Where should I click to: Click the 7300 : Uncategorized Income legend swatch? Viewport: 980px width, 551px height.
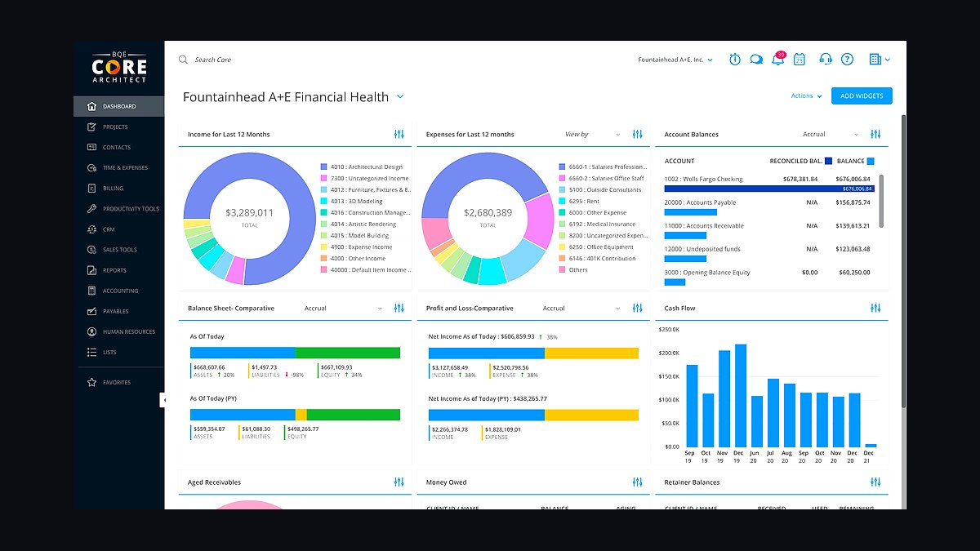point(323,178)
